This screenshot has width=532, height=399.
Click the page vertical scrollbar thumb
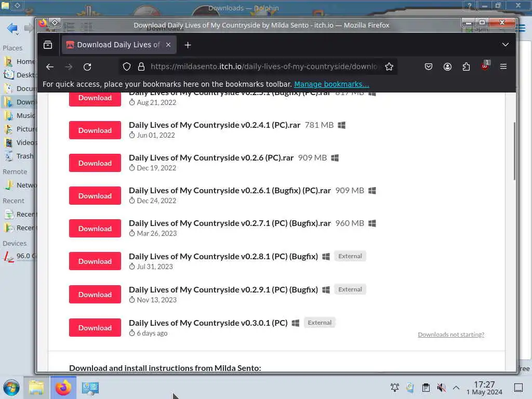[x=514, y=151]
